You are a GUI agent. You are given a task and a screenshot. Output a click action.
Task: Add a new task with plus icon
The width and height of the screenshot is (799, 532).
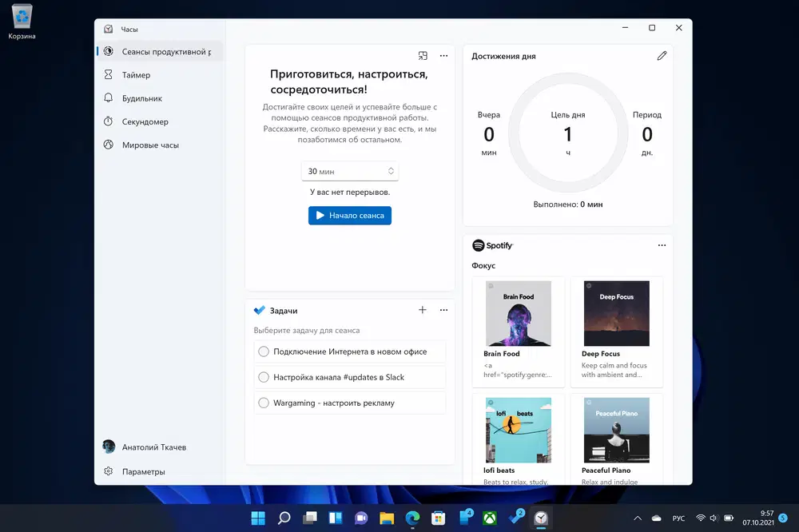point(423,310)
